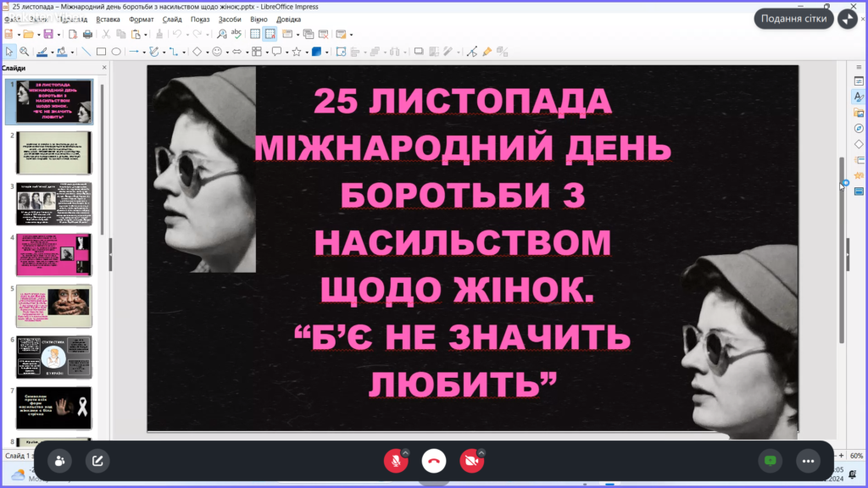Select the Ellipse shape tool

point(116,52)
